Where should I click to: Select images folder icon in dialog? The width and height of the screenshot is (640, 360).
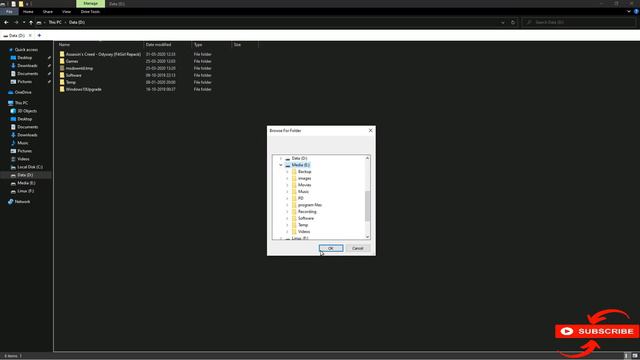pyautogui.click(x=294, y=178)
